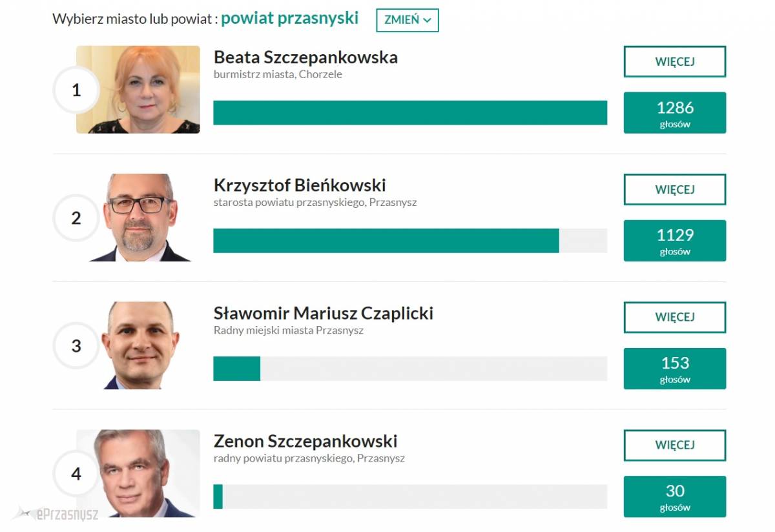775x532 pixels.
Task: Open Krzysztof Bieńkowski's portrait photo
Action: (x=138, y=218)
